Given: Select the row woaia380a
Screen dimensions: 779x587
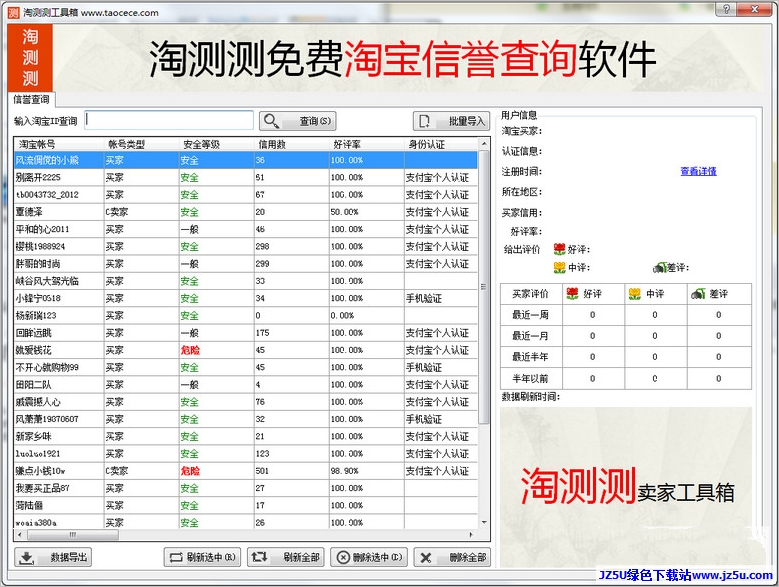Looking at the screenshot, I should pos(246,522).
